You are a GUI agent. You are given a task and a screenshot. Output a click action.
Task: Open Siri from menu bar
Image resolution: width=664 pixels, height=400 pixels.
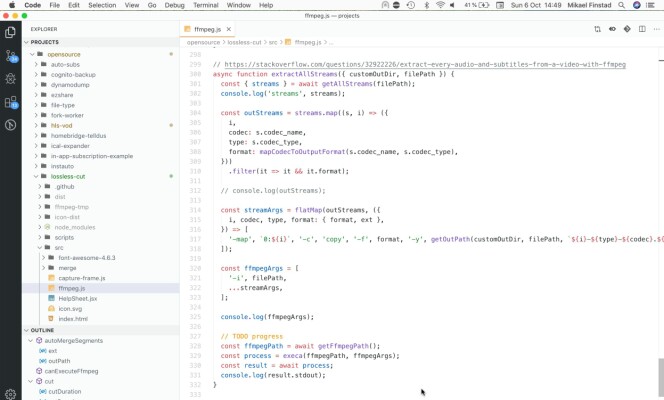point(636,5)
